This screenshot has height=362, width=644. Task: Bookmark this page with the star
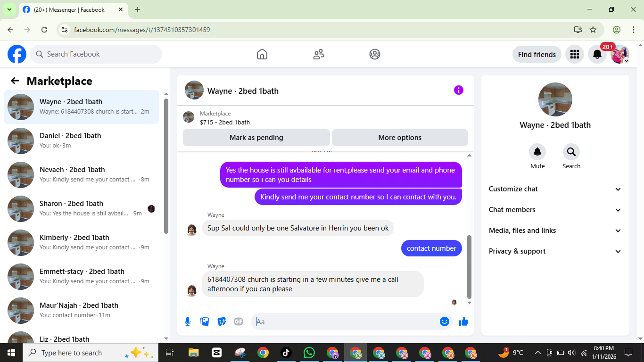[593, 30]
